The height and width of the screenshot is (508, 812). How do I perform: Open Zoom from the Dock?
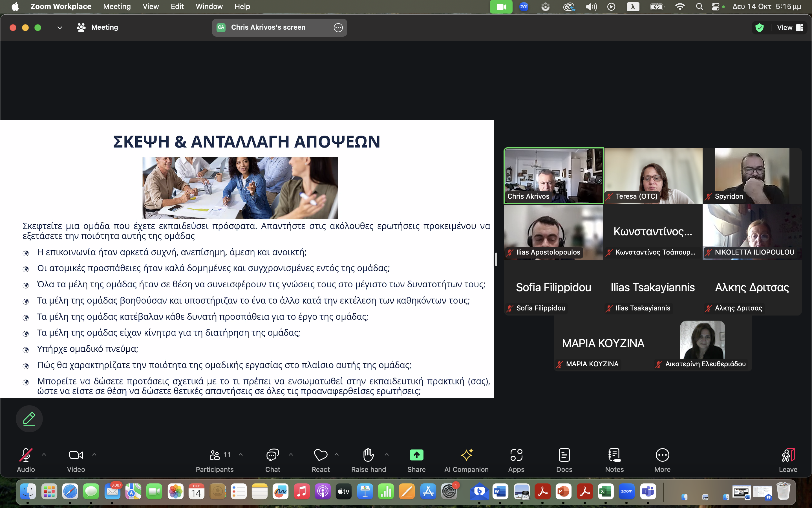pyautogui.click(x=627, y=492)
